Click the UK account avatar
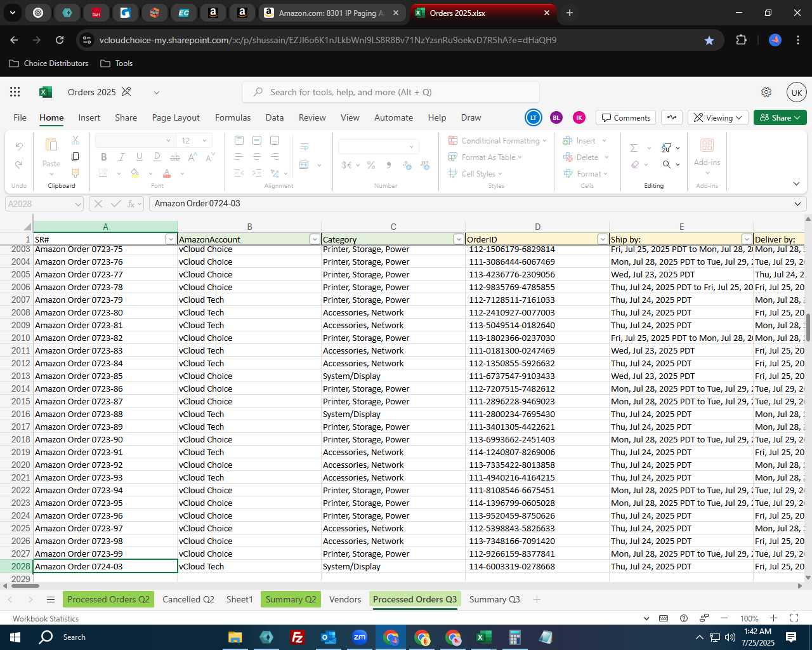Image resolution: width=812 pixels, height=650 pixels. point(797,92)
